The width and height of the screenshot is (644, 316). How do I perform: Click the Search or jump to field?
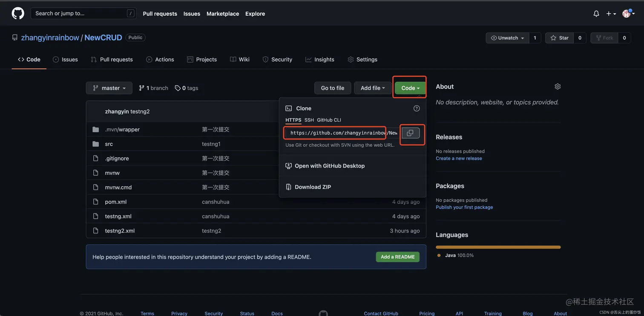83,13
